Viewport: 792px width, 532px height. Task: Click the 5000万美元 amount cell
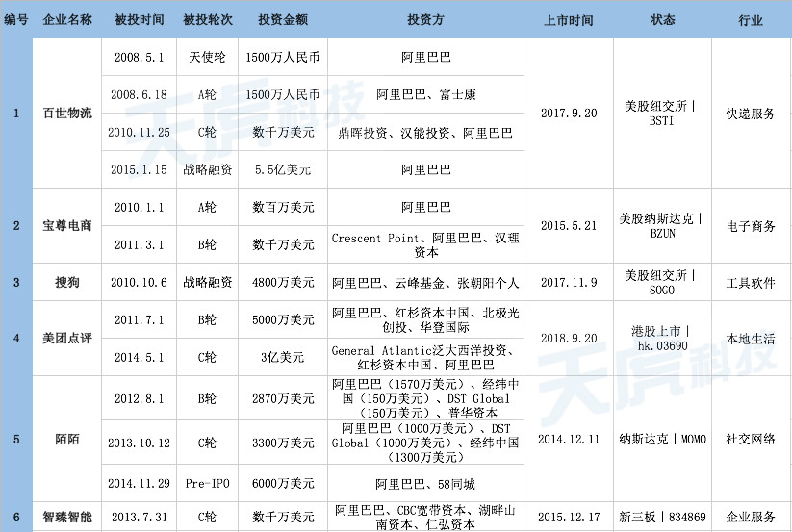pyautogui.click(x=283, y=319)
